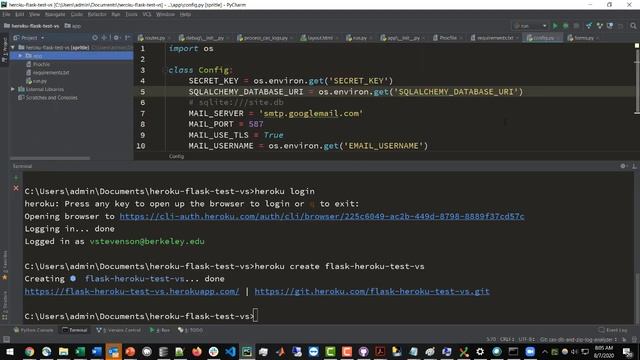
Task: Click app breadcrumb in navigation bar
Action: 73,26
